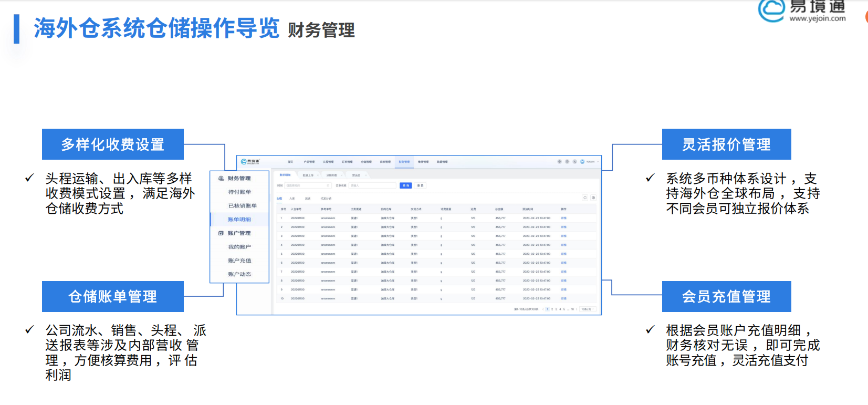868x405 pixels.
Task: Click 详情 link in row 1
Action: 563,218
